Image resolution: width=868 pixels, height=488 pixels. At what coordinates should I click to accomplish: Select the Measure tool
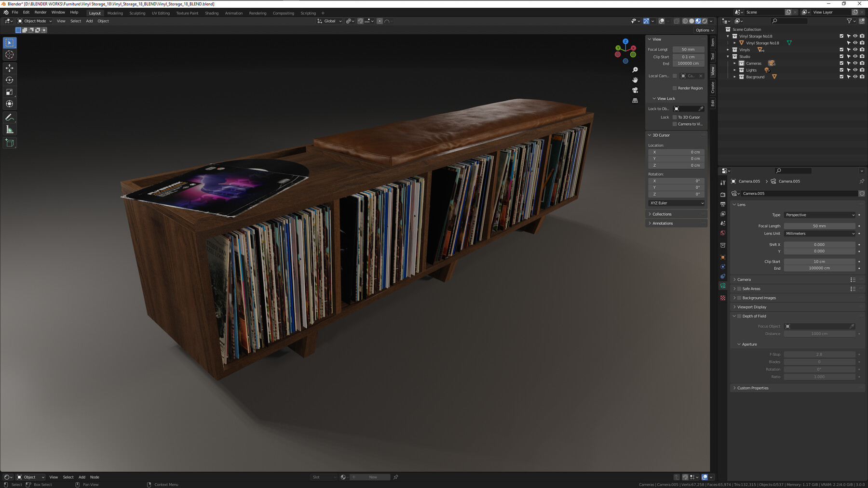click(x=10, y=129)
